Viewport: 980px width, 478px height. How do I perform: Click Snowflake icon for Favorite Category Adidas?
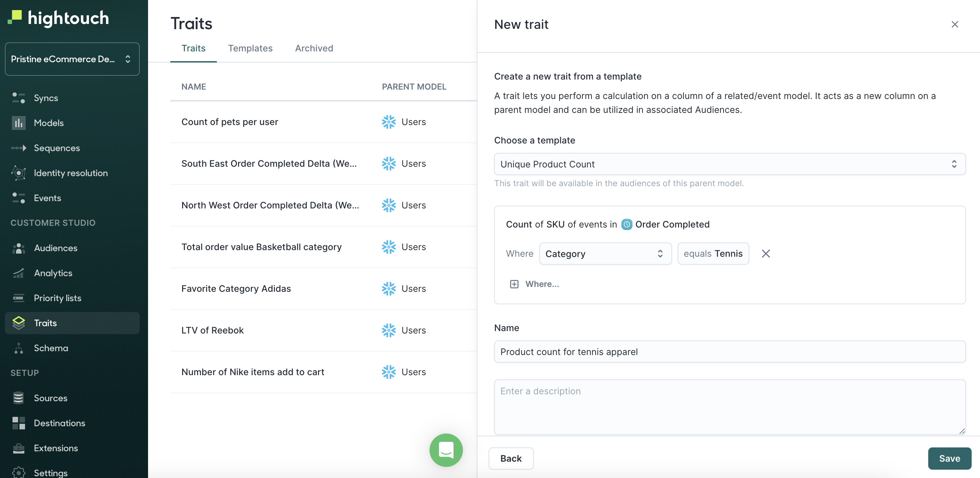click(x=389, y=289)
